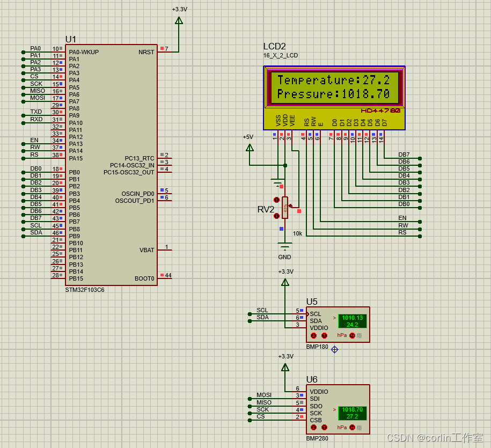This screenshot has height=448, width=491.
Task: Toggle the hPa unit button on BMP180
Action: coord(352,335)
